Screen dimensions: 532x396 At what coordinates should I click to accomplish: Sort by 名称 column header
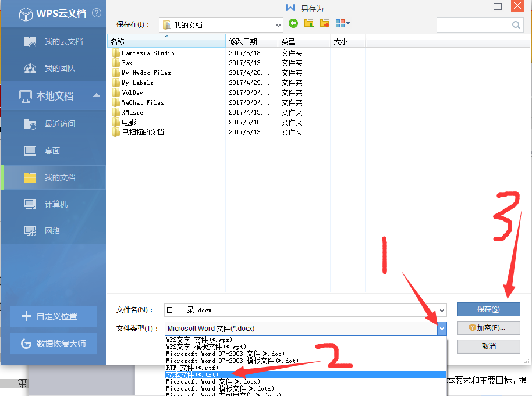point(166,41)
